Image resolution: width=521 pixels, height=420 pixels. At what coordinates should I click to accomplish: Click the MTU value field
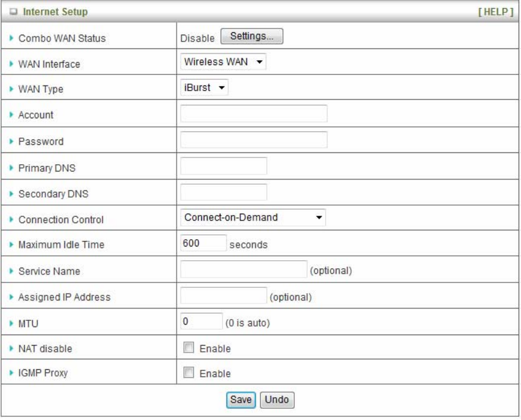(201, 322)
